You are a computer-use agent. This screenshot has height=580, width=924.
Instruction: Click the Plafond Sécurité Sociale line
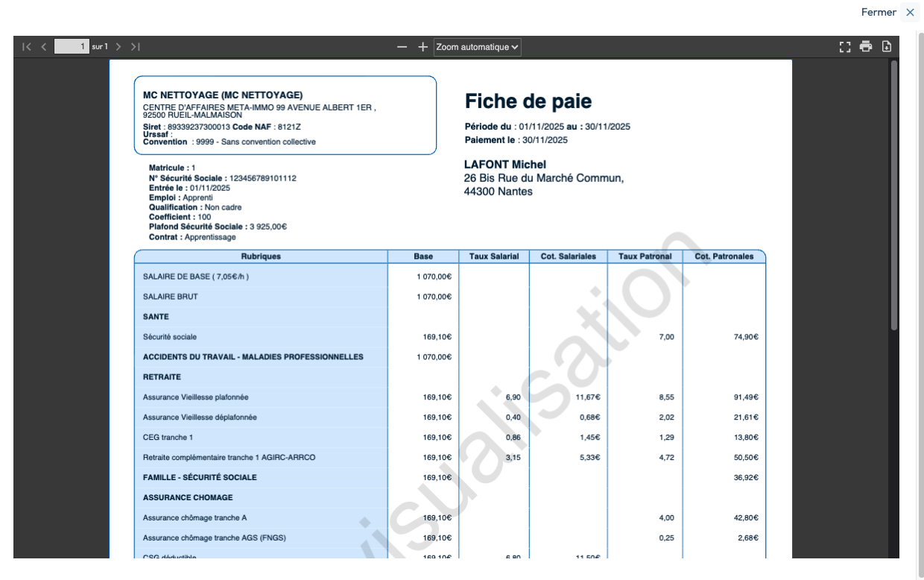(x=218, y=227)
